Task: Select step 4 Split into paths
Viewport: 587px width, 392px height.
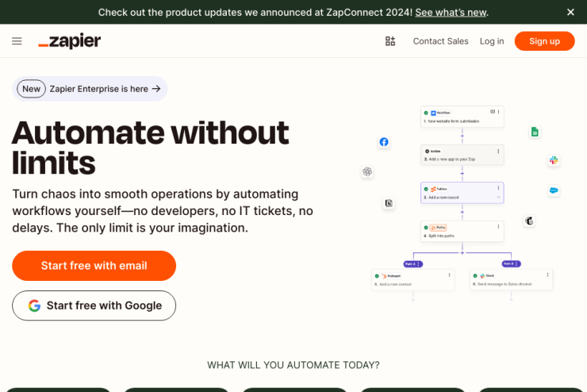Action: (x=462, y=232)
